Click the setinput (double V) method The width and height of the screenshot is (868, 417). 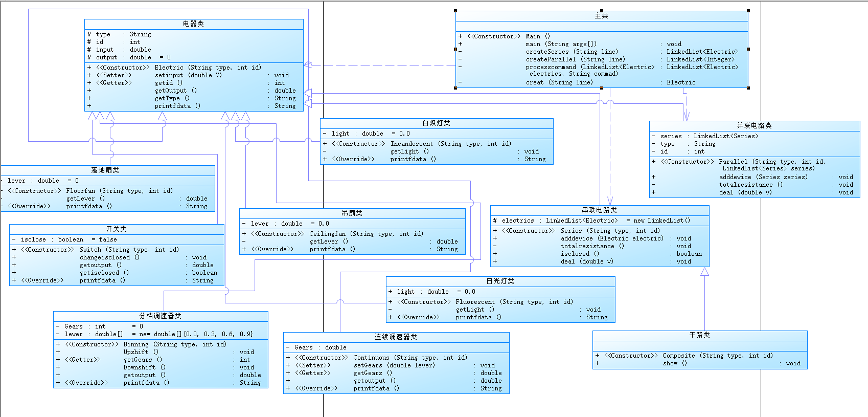coord(188,75)
